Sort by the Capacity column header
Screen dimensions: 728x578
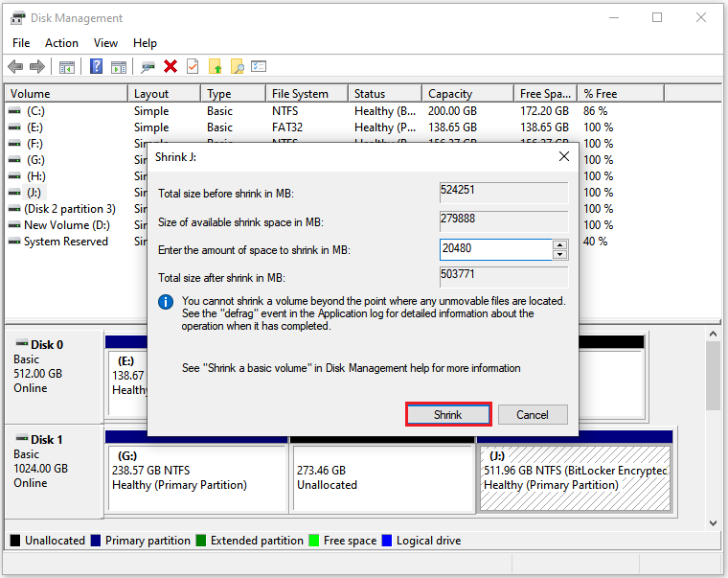468,93
